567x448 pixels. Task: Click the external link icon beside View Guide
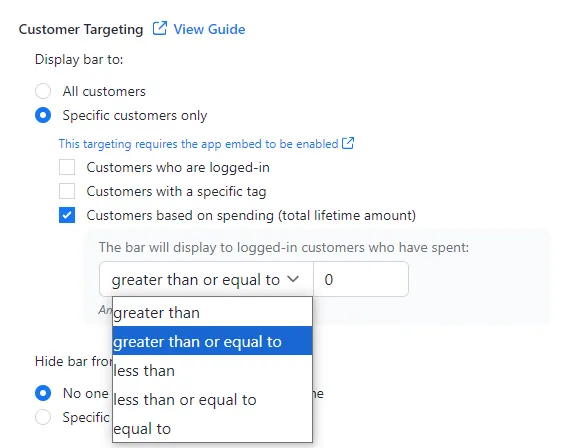(x=160, y=28)
